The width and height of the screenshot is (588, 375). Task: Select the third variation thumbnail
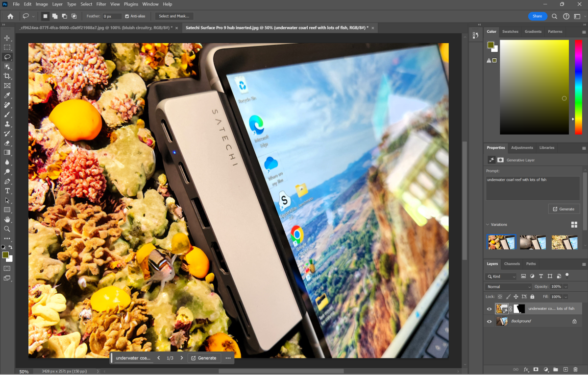pos(564,242)
